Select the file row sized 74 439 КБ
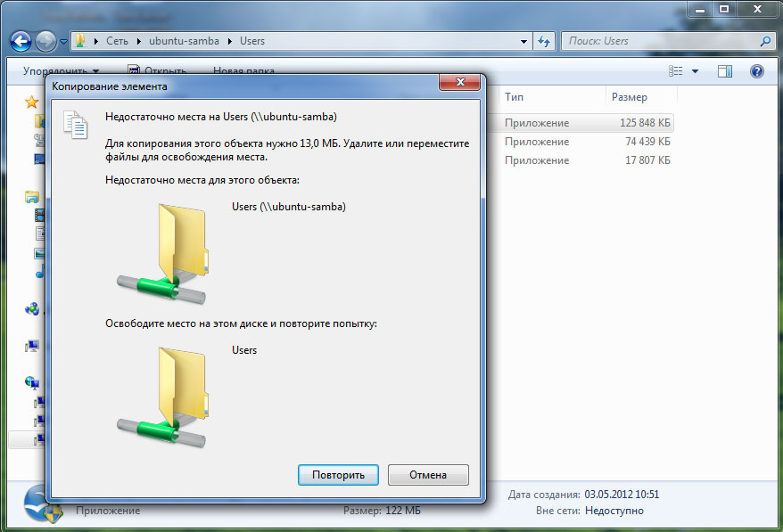Image resolution: width=783 pixels, height=532 pixels. [x=581, y=142]
